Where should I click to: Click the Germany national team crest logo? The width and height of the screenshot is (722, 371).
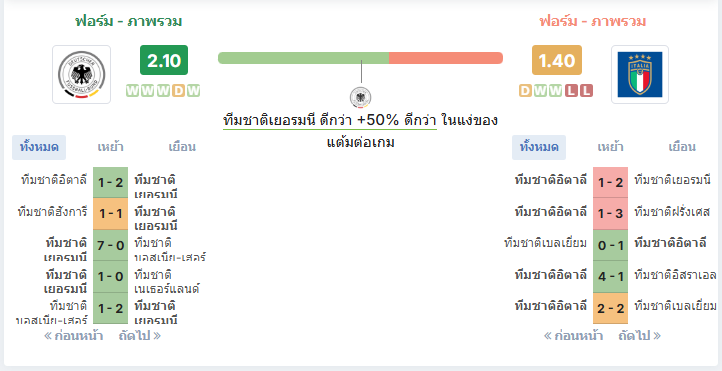click(x=82, y=75)
